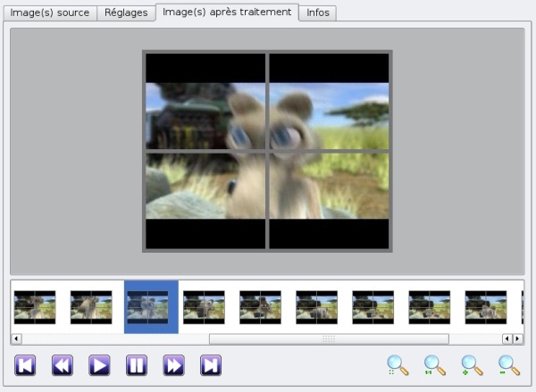Viewport: 536px width, 392px height.
Task: Click the right scroll arrow of the filmstrip
Action: (517, 338)
